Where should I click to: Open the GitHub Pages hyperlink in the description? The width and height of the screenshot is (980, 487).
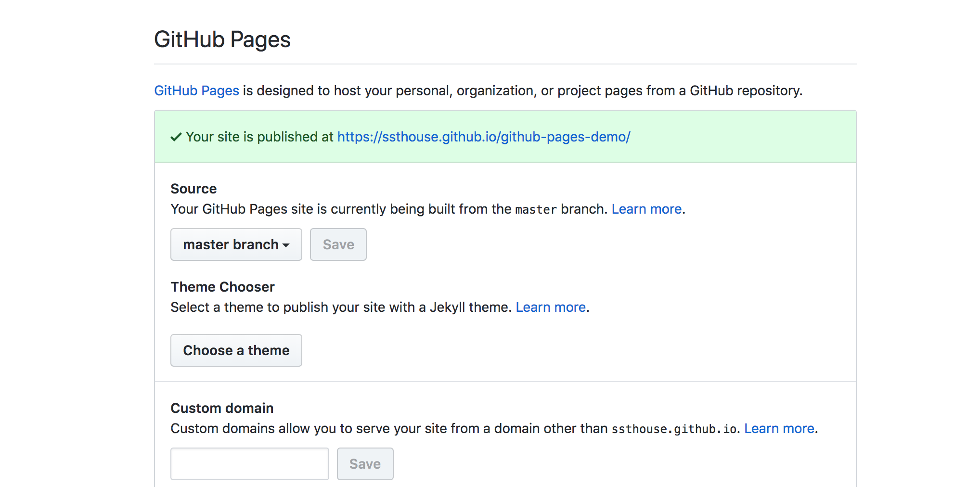(x=196, y=90)
